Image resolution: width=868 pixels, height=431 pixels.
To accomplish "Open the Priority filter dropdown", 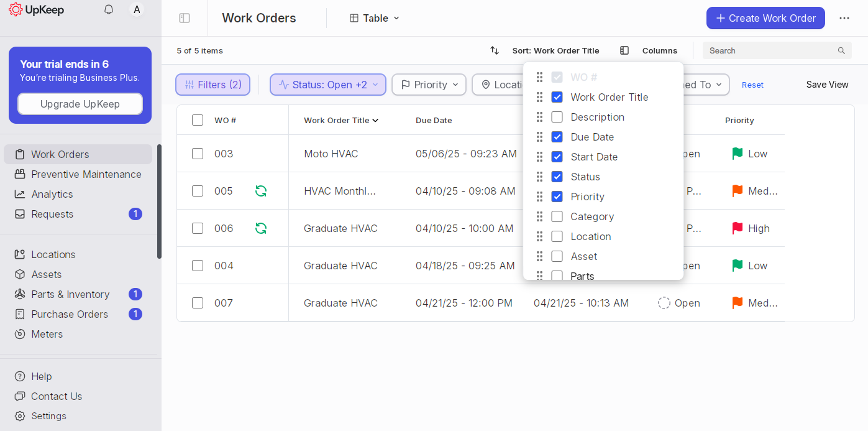I will click(x=429, y=83).
